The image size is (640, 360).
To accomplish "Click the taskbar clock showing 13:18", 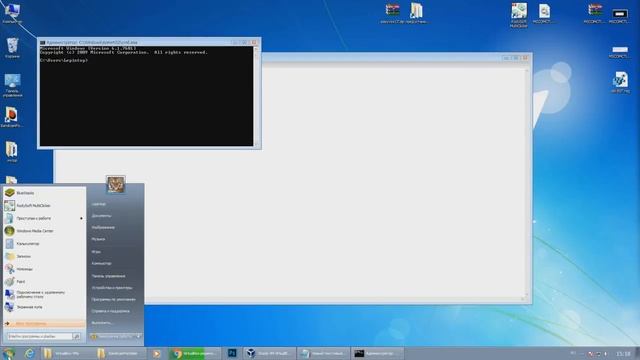I will (x=623, y=353).
